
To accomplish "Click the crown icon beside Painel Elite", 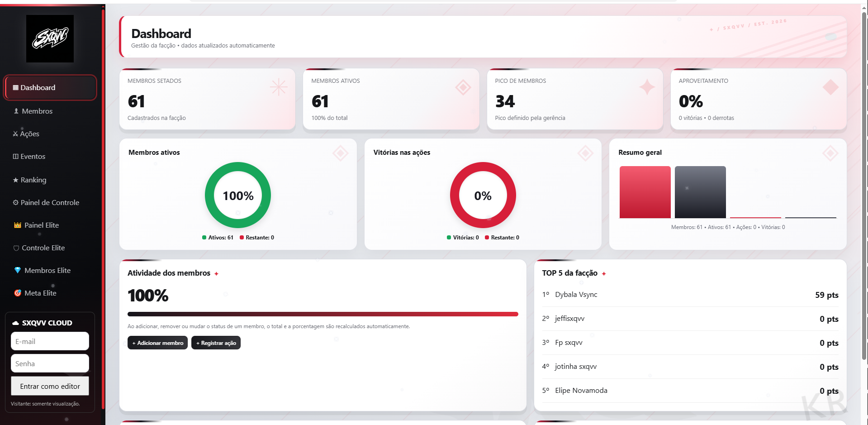I will 18,225.
